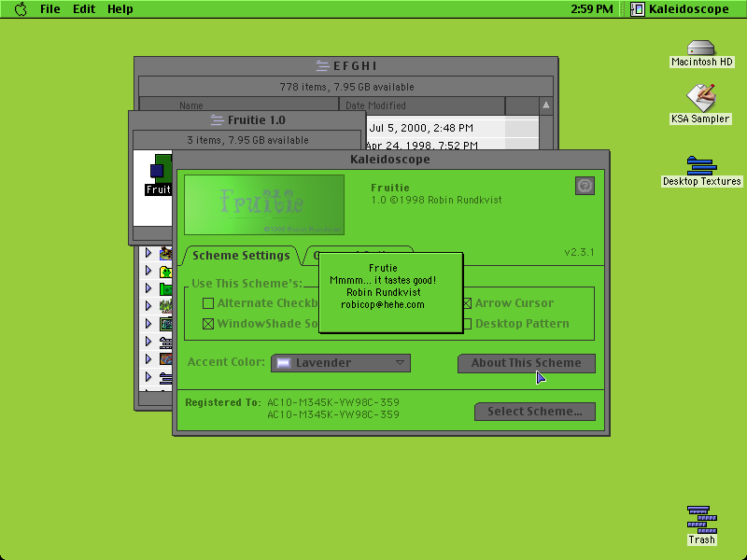Sort EFGHI list by Date Modified column

click(422, 105)
